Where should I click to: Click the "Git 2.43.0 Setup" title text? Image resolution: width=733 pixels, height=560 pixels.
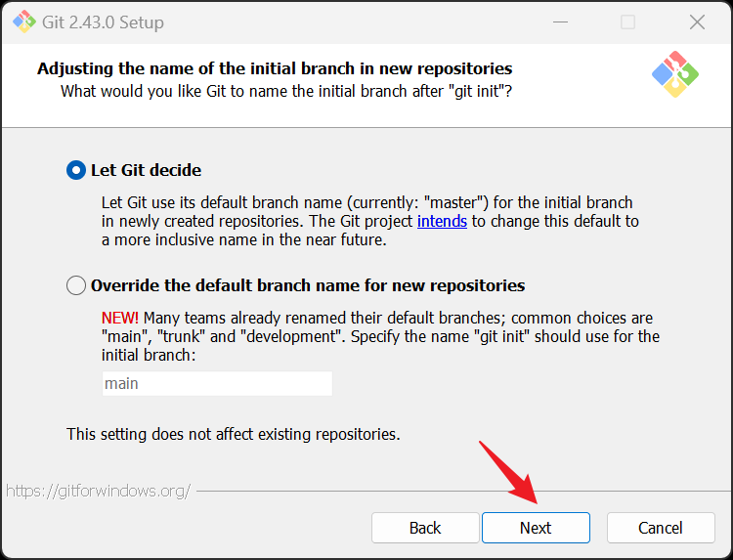(103, 22)
